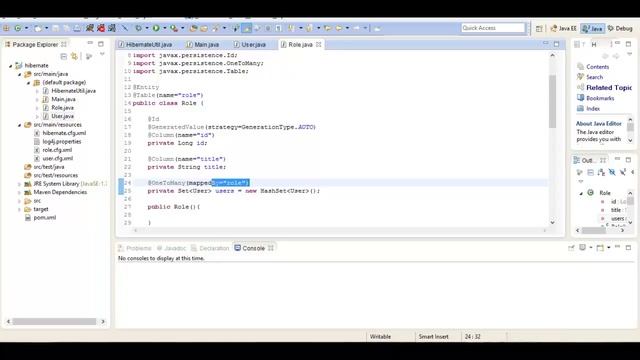
Task: Open the Problems tab
Action: 135,248
